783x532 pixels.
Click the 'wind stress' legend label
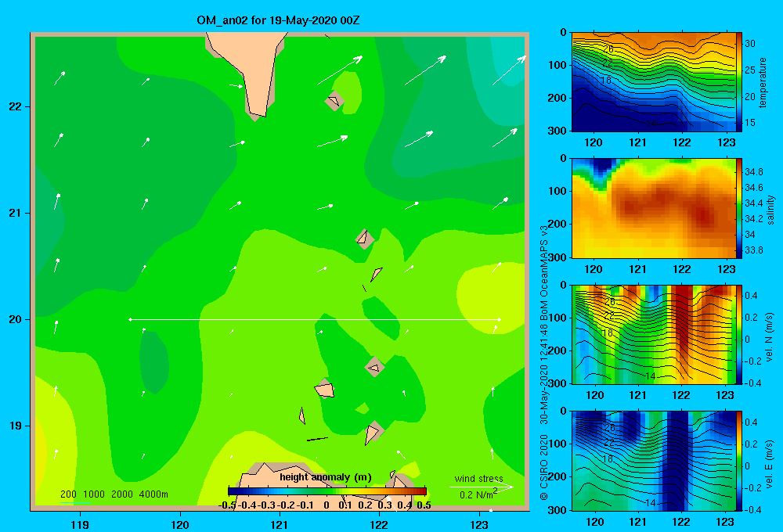pyautogui.click(x=478, y=478)
